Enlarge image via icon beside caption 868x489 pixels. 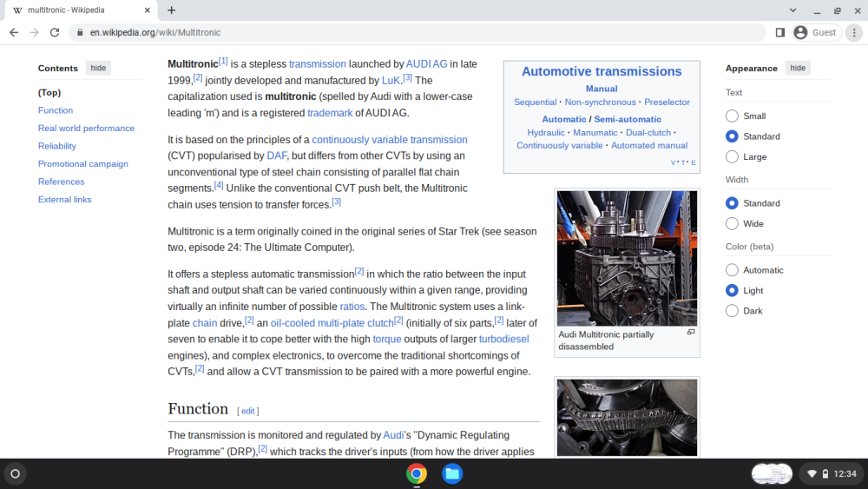tap(690, 333)
